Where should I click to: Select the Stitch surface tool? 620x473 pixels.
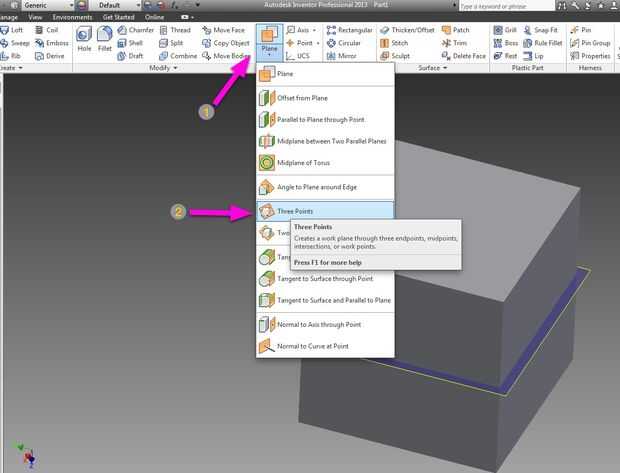(x=394, y=43)
